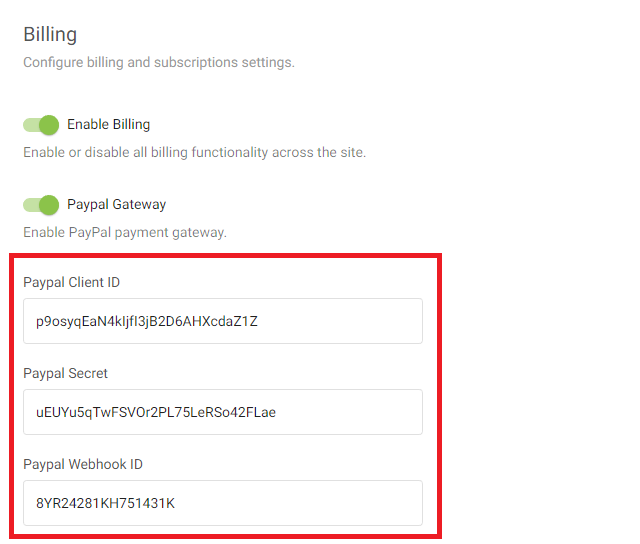Click the 'Enable PayPal payment gateway' description
The width and height of the screenshot is (640, 544).
(x=125, y=232)
